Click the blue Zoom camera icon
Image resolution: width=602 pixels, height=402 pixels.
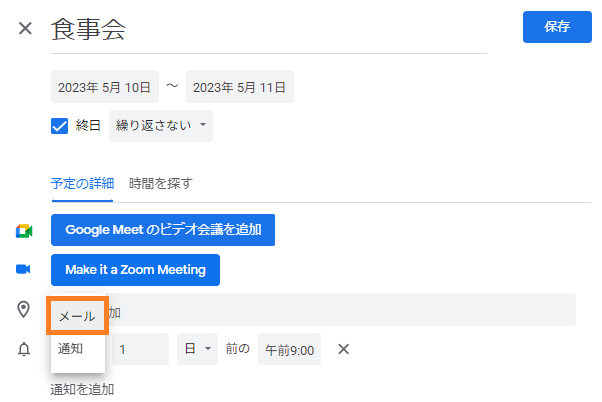23,269
